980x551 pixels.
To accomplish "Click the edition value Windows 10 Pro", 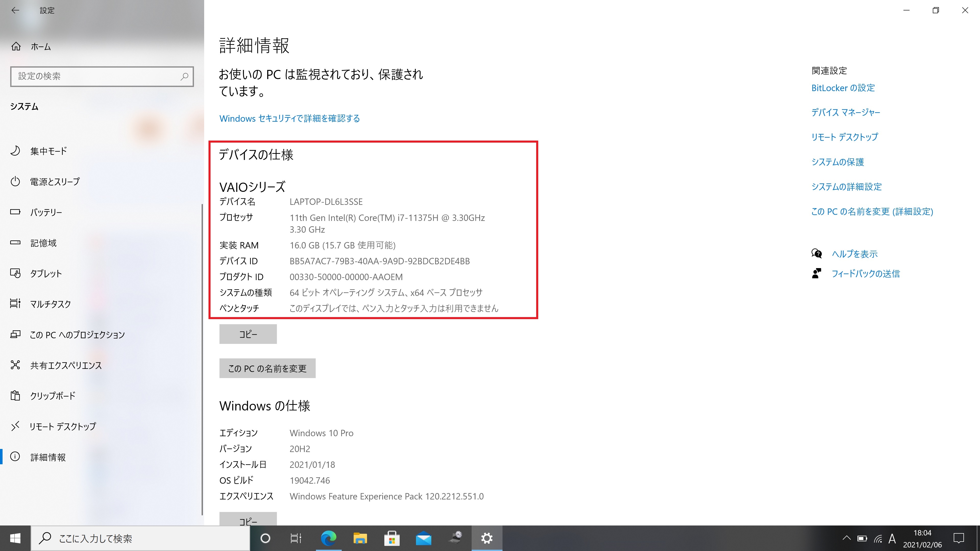I will (x=322, y=433).
